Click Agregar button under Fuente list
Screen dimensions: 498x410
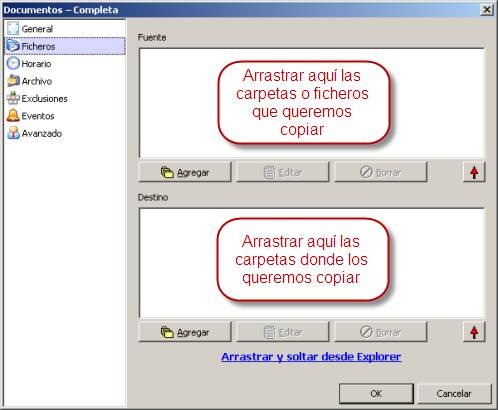coord(185,172)
